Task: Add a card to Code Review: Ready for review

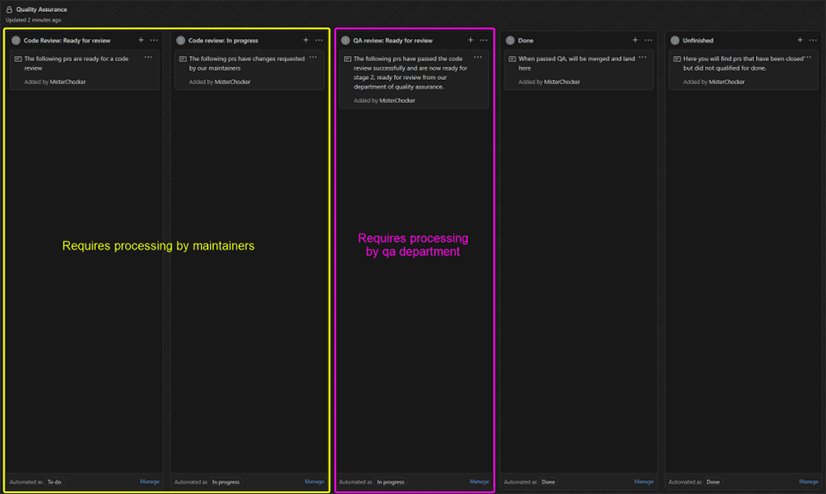Action: (141, 41)
